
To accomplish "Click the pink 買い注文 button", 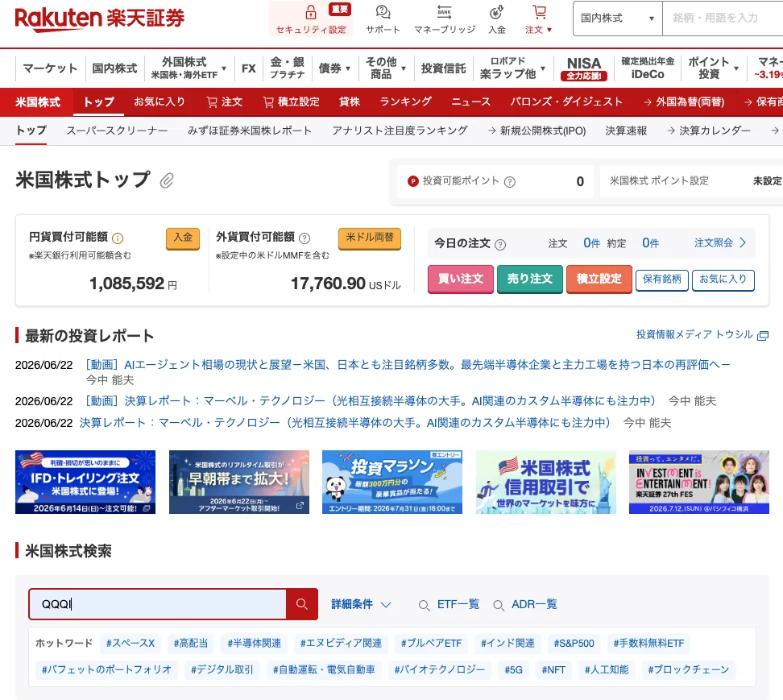I will click(x=461, y=279).
